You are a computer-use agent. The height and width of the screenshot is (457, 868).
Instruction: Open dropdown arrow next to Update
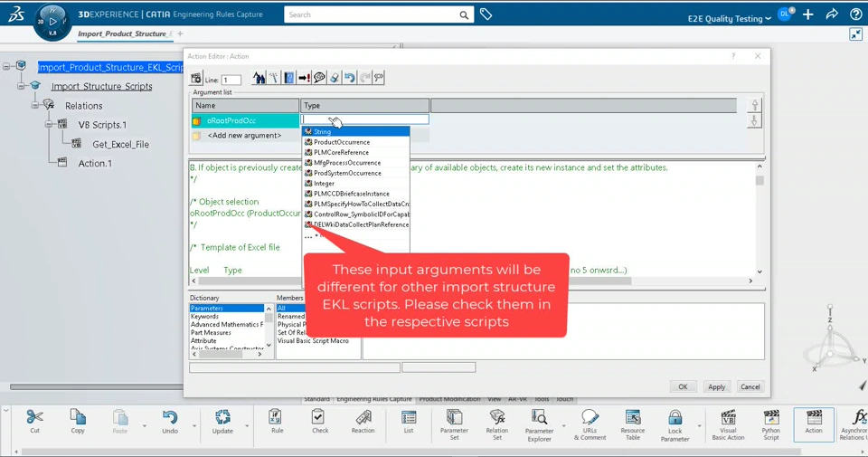click(x=247, y=426)
